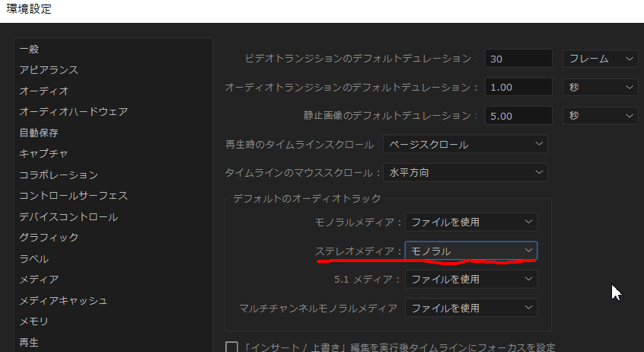This screenshot has height=352, width=644.
Task: Click the デフォルトのオーディオトラック group label
Action: [307, 199]
